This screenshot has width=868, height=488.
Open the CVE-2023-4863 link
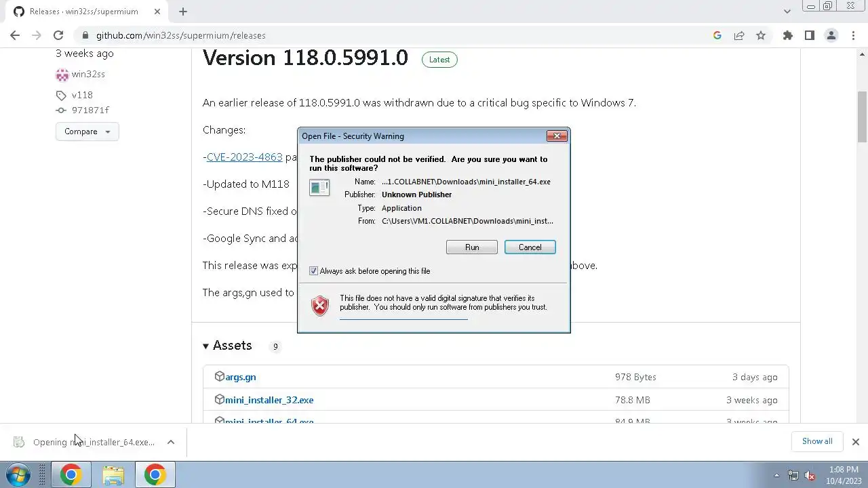(244, 157)
